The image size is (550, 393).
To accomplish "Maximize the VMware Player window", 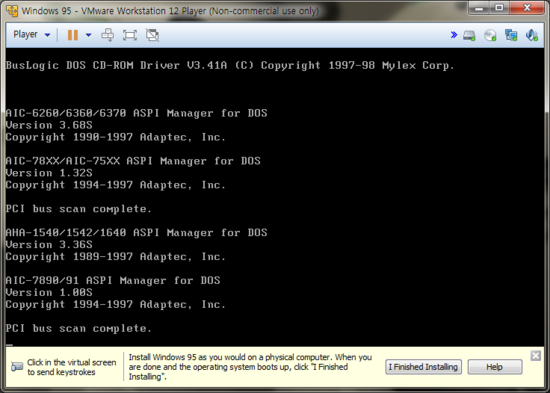I will pos(499,8).
